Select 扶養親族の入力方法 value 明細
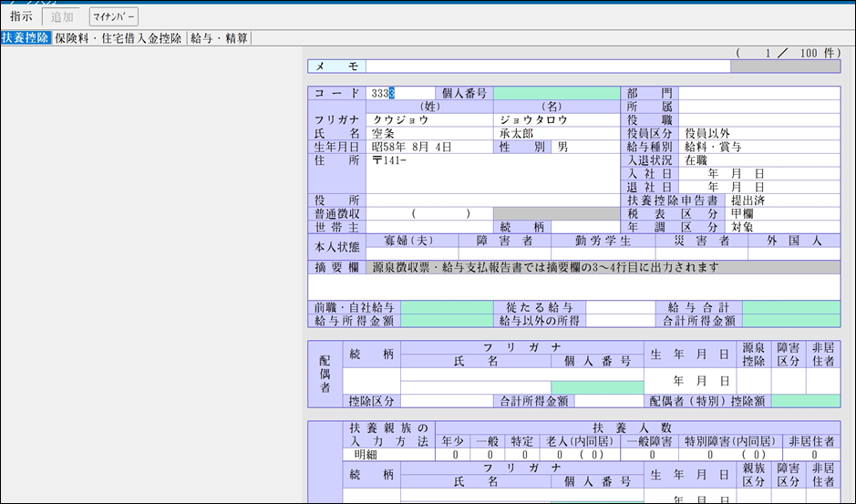 (x=389, y=455)
